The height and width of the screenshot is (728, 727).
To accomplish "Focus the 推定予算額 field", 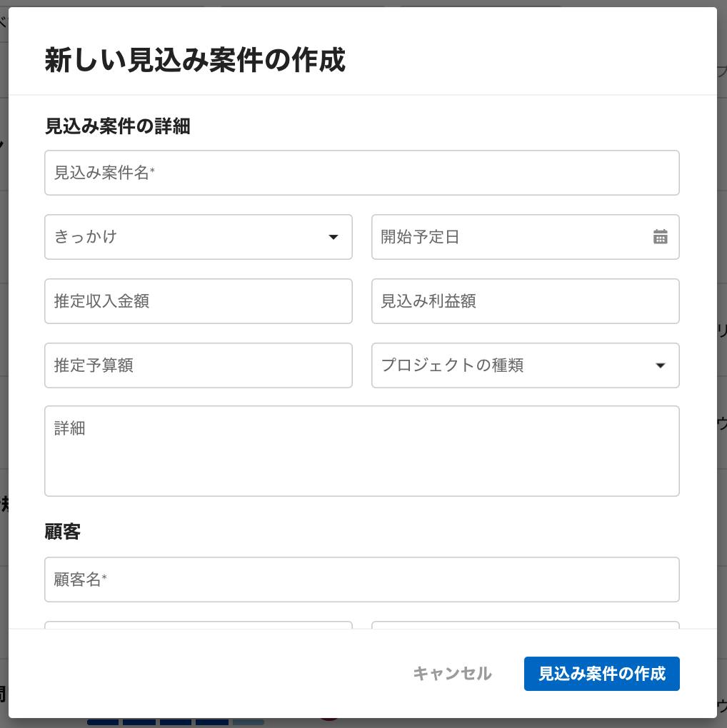I will click(199, 365).
